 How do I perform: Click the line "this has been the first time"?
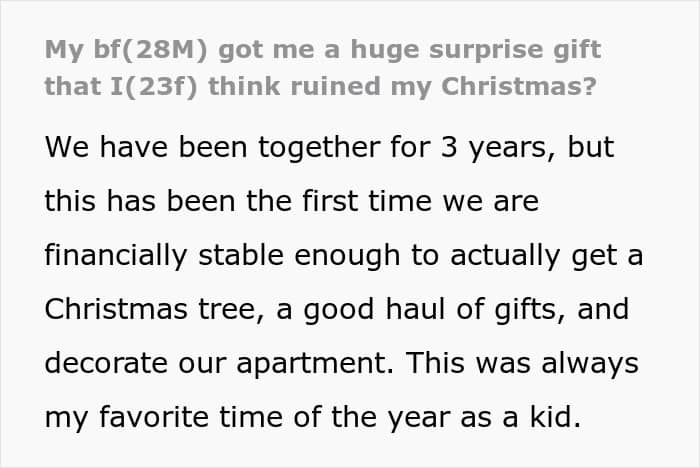coord(238,201)
